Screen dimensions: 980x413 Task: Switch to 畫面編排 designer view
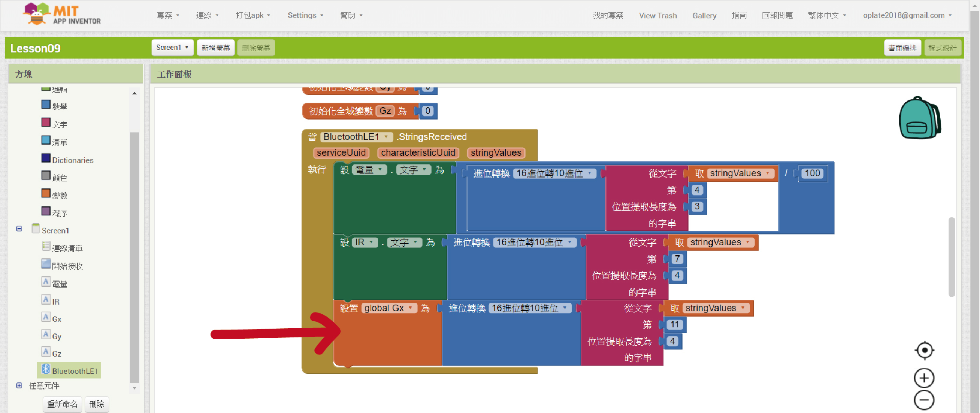click(x=902, y=48)
